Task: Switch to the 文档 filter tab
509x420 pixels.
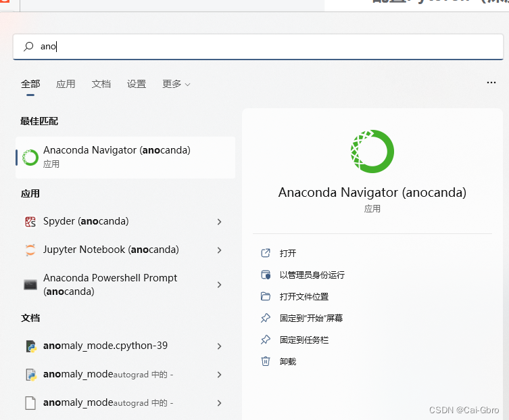Action: click(x=101, y=84)
